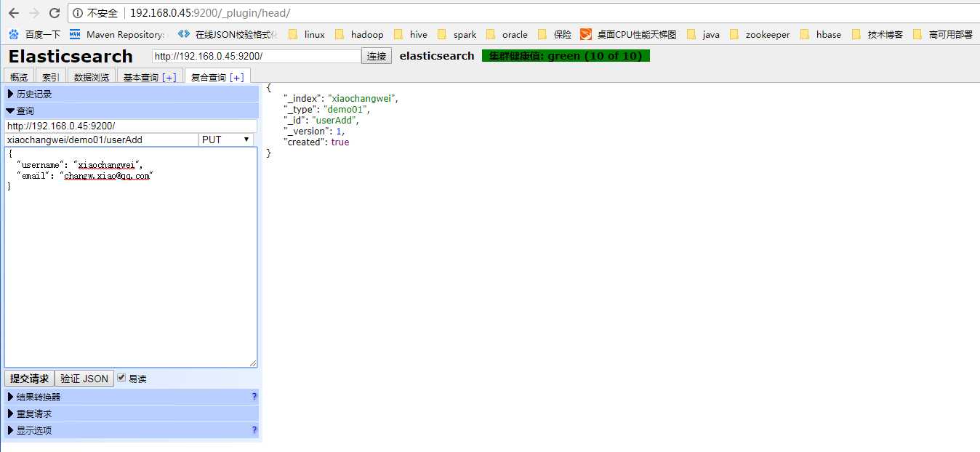Image resolution: width=980 pixels, height=452 pixels.
Task: Grab the request textarea resize handle
Action: [x=253, y=363]
